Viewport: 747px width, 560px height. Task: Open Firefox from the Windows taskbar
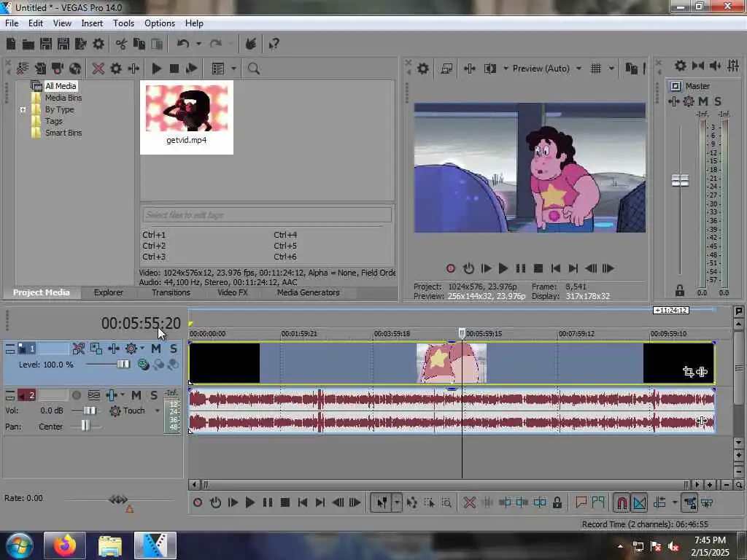tap(64, 545)
